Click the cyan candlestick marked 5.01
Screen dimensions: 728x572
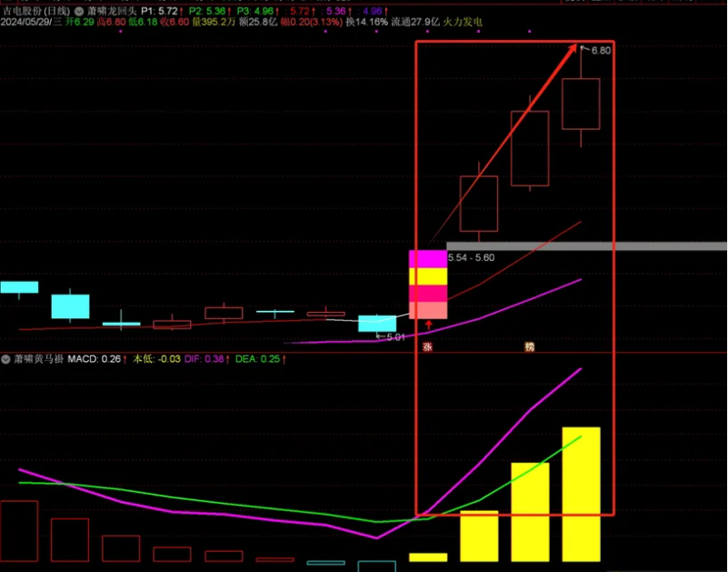[x=377, y=323]
